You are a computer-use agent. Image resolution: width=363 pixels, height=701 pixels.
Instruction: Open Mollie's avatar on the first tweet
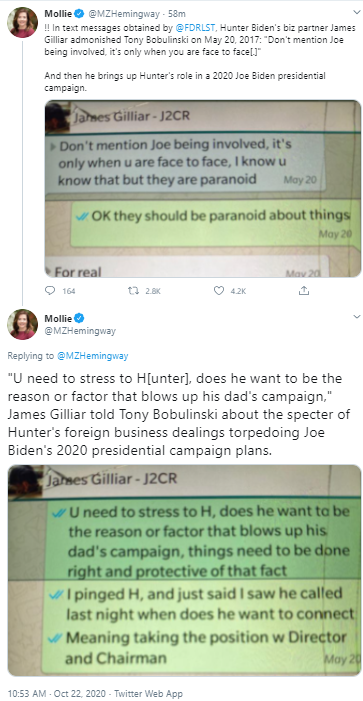[x=22, y=22]
